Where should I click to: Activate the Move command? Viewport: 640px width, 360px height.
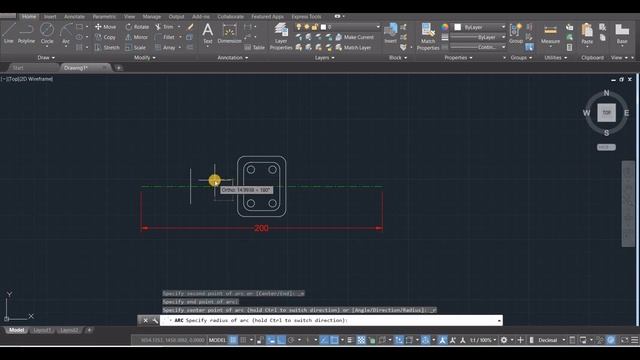105,27
